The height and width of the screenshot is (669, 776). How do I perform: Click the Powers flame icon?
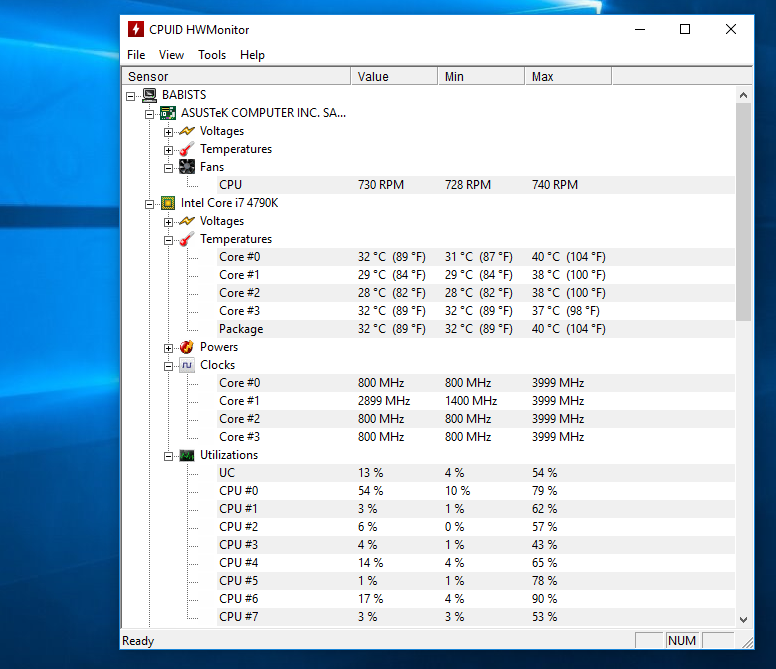tap(187, 347)
